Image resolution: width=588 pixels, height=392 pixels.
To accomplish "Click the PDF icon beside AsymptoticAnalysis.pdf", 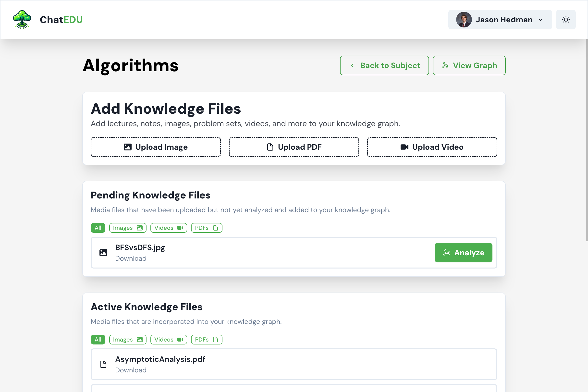I will click(103, 364).
